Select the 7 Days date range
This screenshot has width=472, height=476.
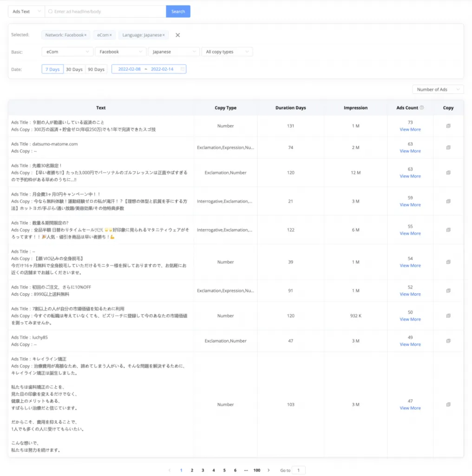tap(52, 69)
